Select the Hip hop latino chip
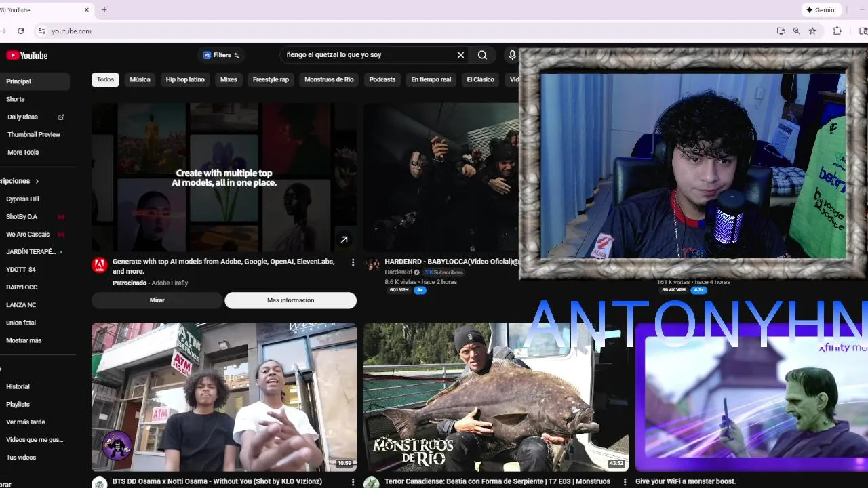868x488 pixels. click(x=185, y=79)
